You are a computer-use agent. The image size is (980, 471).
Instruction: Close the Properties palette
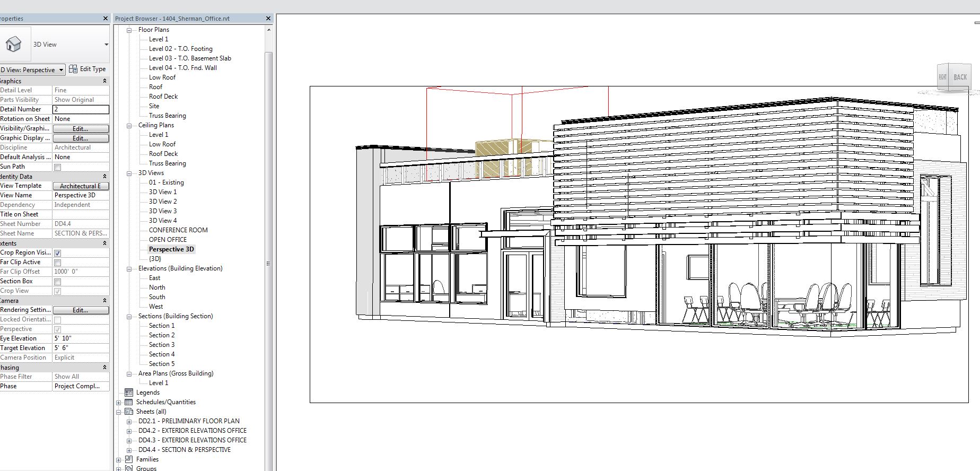tap(105, 19)
